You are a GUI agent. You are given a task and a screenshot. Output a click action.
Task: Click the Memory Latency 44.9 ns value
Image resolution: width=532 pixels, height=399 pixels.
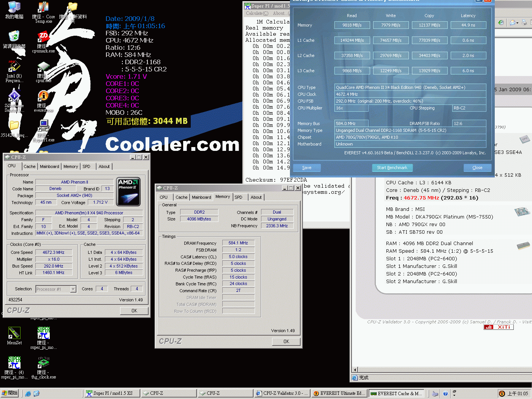point(469,25)
